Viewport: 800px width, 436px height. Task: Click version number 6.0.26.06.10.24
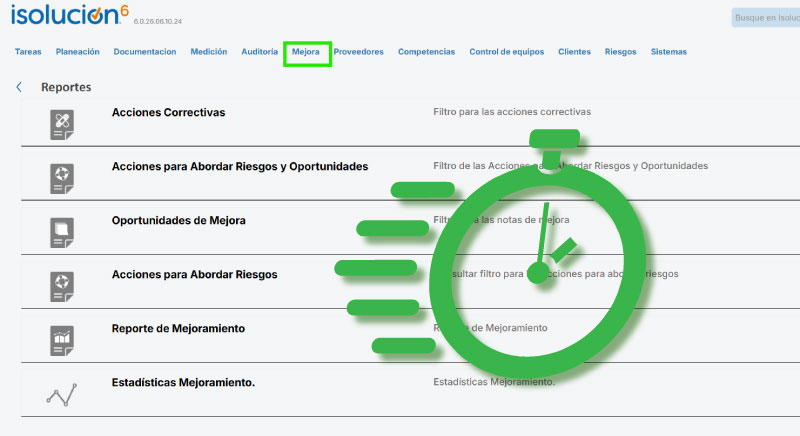click(158, 21)
